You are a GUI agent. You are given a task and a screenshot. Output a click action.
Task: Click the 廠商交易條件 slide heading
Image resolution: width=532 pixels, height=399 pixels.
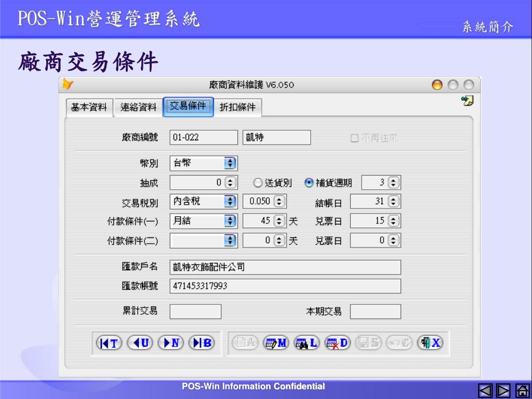pos(88,62)
